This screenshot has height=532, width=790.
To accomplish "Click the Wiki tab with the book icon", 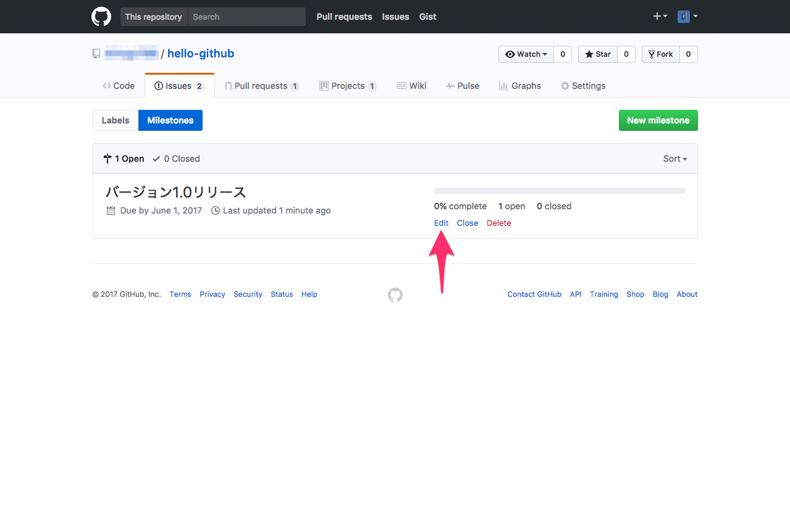I will (411, 86).
